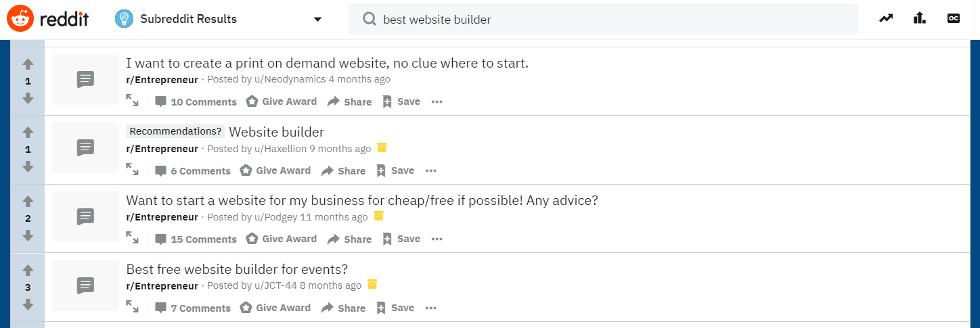Expand the print on demand post preview
Screen dimensions: 980x328
tap(132, 101)
